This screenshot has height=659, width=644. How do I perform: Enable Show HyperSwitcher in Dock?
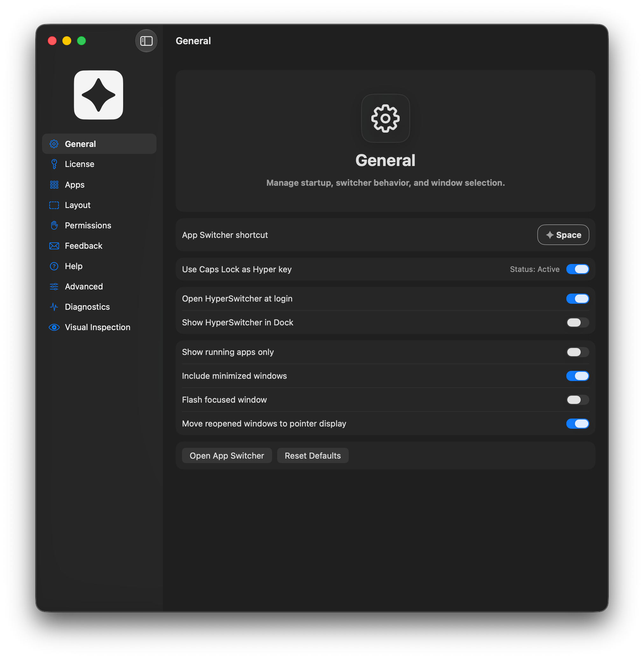tap(577, 323)
